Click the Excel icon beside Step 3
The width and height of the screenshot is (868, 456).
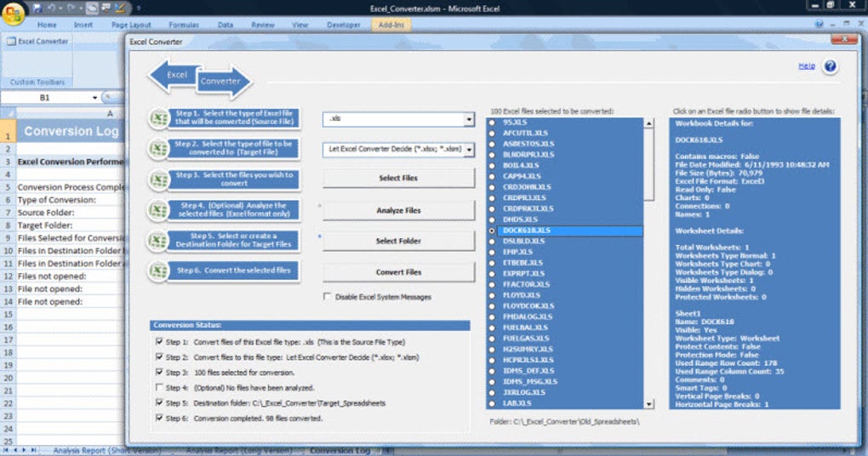pyautogui.click(x=159, y=180)
